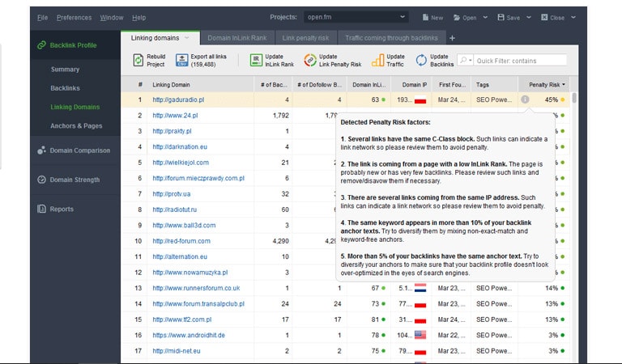Image resolution: width=622 pixels, height=364 pixels.
Task: Click the Open folder icon
Action: click(x=457, y=18)
